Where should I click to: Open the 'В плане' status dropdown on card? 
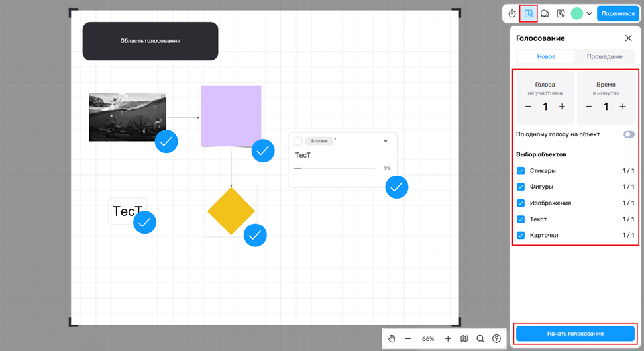319,141
